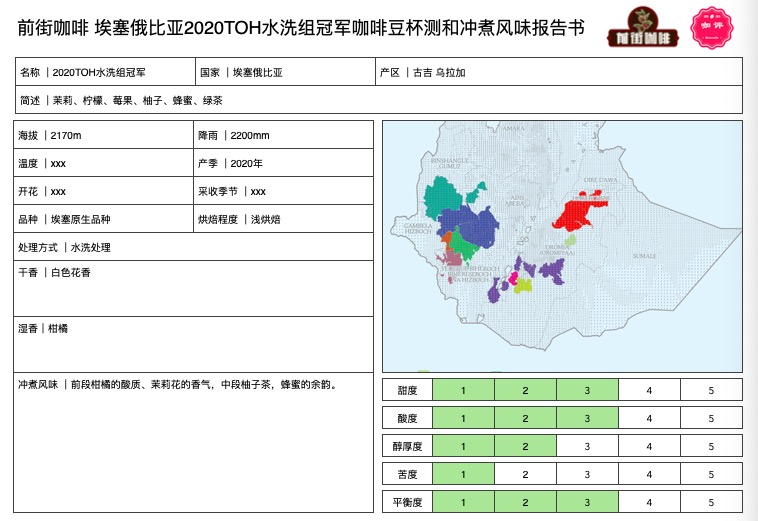Select the red region on Ethiopia map
Screen dimensions: 758x521
[582, 211]
